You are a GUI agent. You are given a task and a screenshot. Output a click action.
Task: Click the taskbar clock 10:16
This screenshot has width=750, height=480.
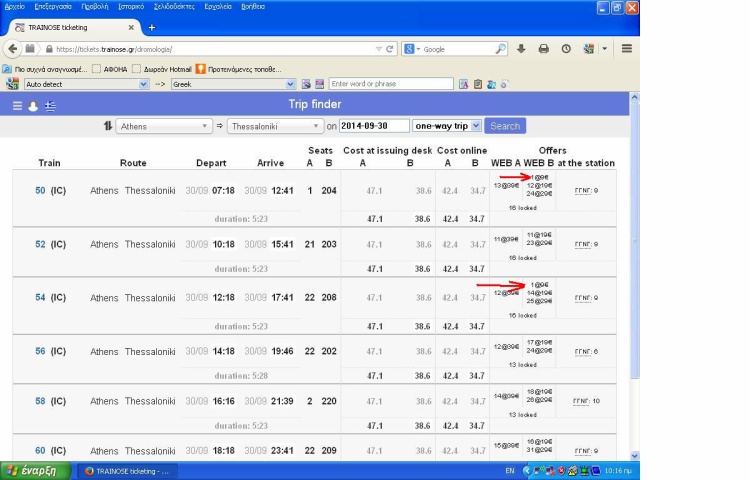tap(618, 471)
